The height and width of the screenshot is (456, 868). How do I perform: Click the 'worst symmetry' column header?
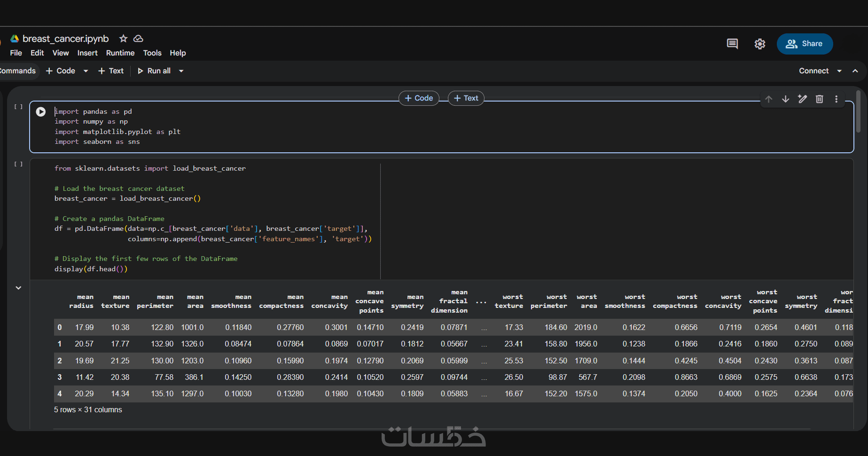click(x=801, y=301)
